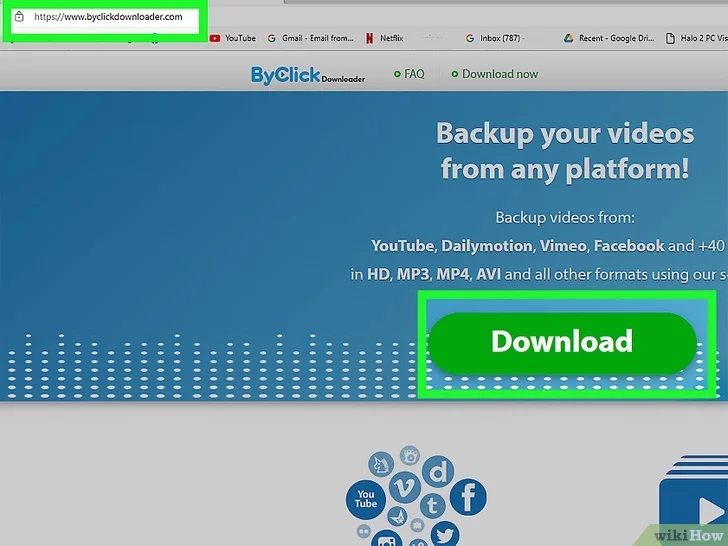Open Recent - Google Drive bookmark
This screenshot has height=546, width=728.
pos(609,38)
